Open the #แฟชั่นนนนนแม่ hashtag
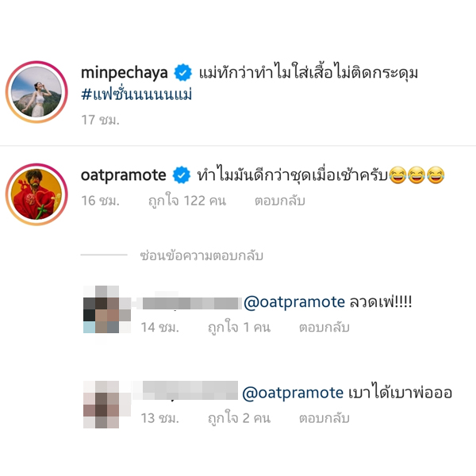 pyautogui.click(x=136, y=94)
